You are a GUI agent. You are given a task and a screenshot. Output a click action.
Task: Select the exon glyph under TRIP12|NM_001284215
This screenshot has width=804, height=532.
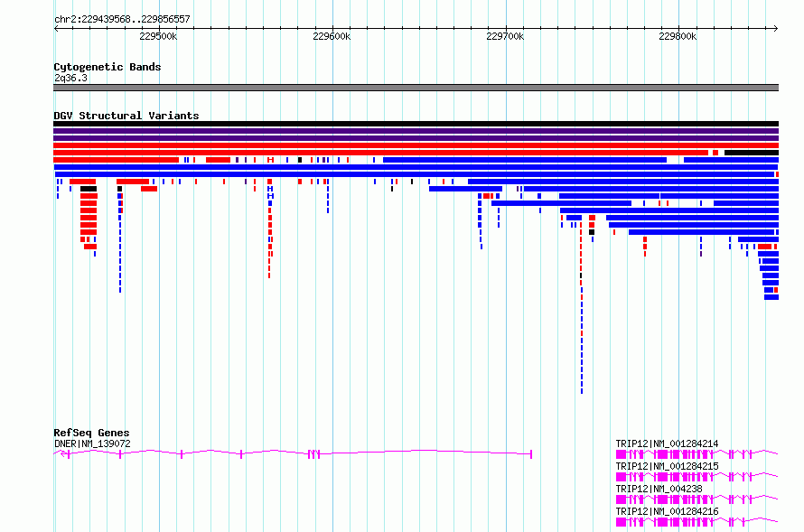[x=696, y=477]
